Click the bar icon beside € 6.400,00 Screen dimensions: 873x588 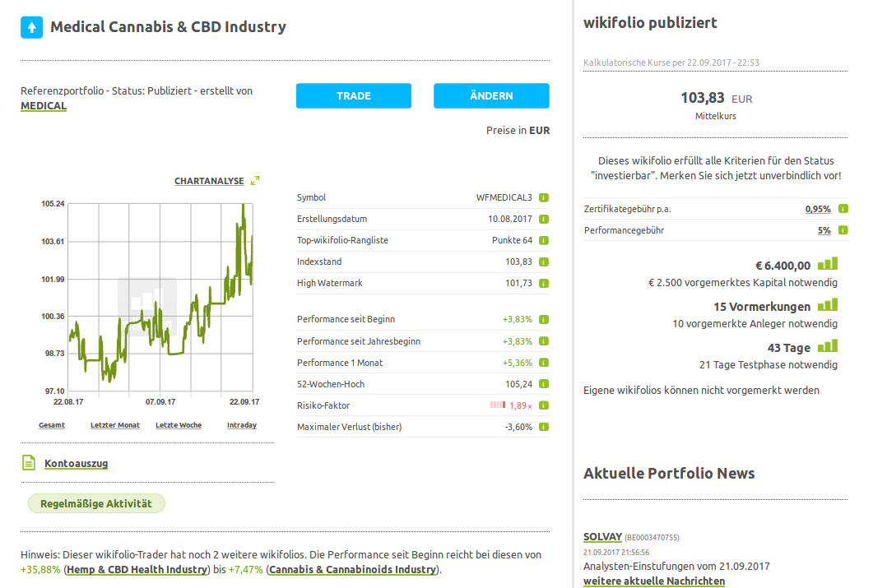coord(828,264)
